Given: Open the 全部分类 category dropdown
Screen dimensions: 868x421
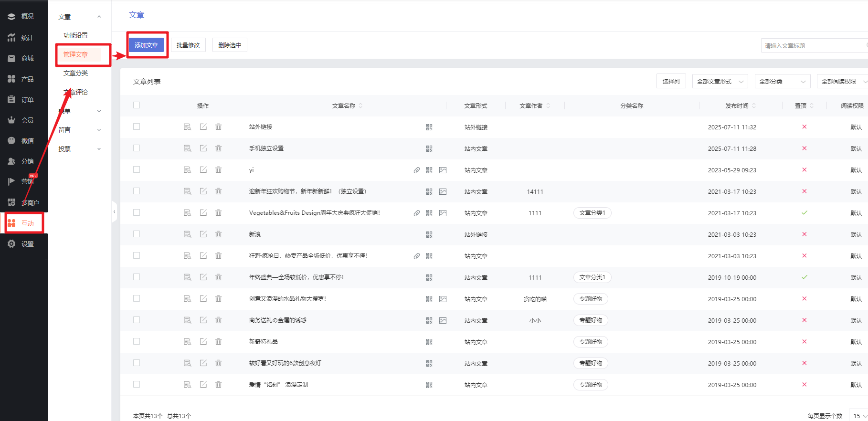Looking at the screenshot, I should (x=782, y=82).
